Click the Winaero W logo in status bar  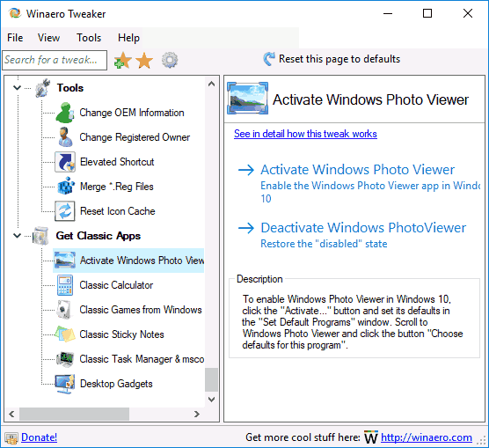click(x=371, y=437)
